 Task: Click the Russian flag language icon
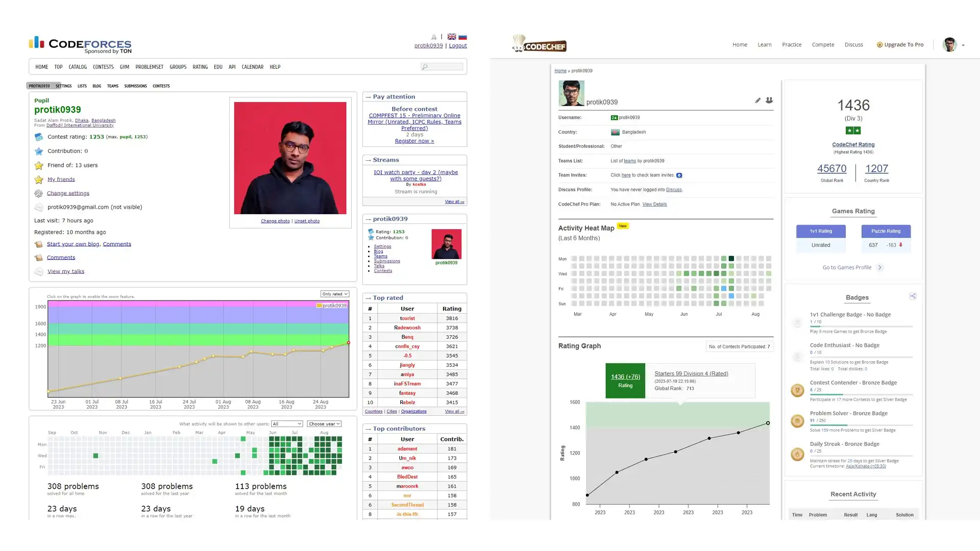[462, 37]
